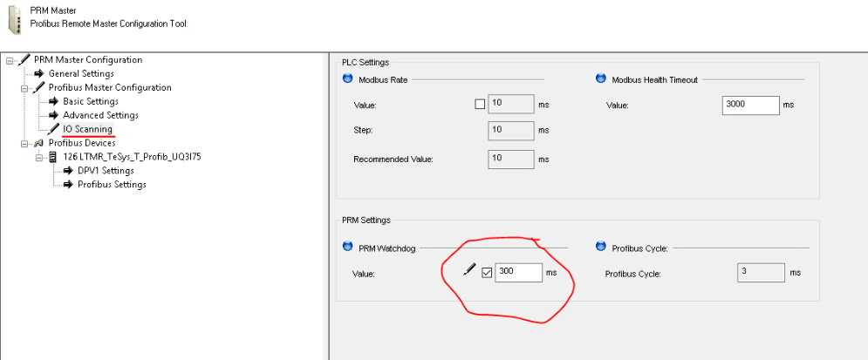The width and height of the screenshot is (868, 360).
Task: Click the 'Modbus Rate' heading text
Action: click(383, 80)
